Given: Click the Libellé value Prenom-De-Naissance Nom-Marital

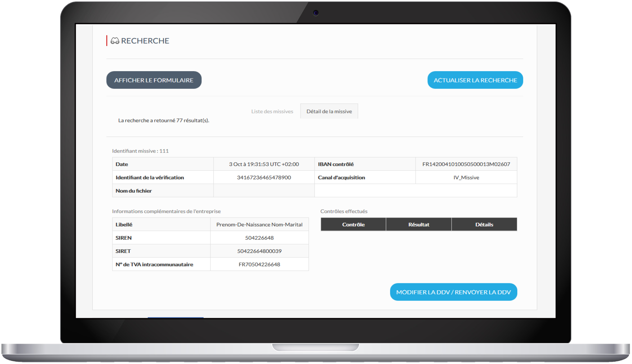Looking at the screenshot, I should [259, 225].
